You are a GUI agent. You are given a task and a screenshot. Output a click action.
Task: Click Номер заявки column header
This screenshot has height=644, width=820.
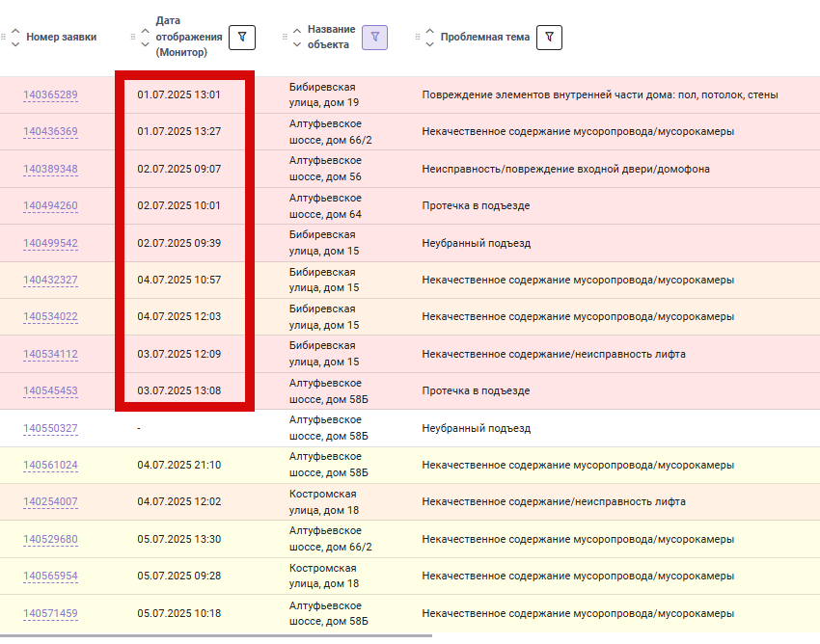62,37
